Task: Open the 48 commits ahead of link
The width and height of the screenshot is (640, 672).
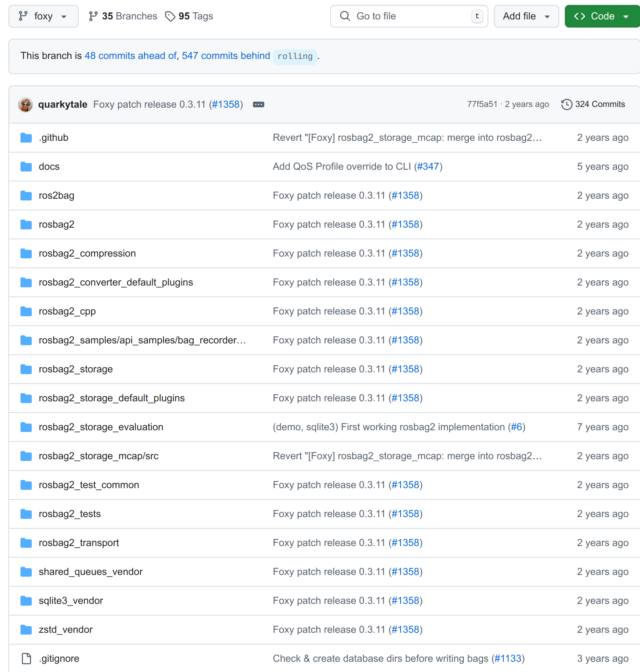Action: click(x=130, y=56)
